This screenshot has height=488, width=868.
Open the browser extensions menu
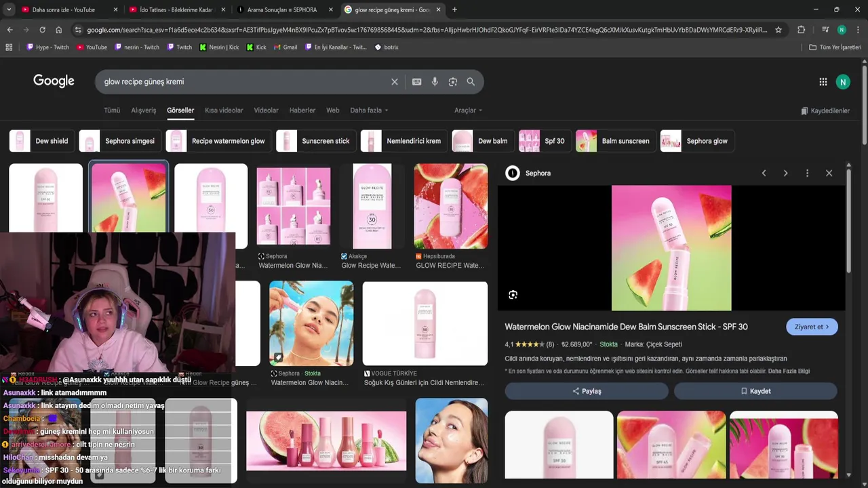coord(801,30)
